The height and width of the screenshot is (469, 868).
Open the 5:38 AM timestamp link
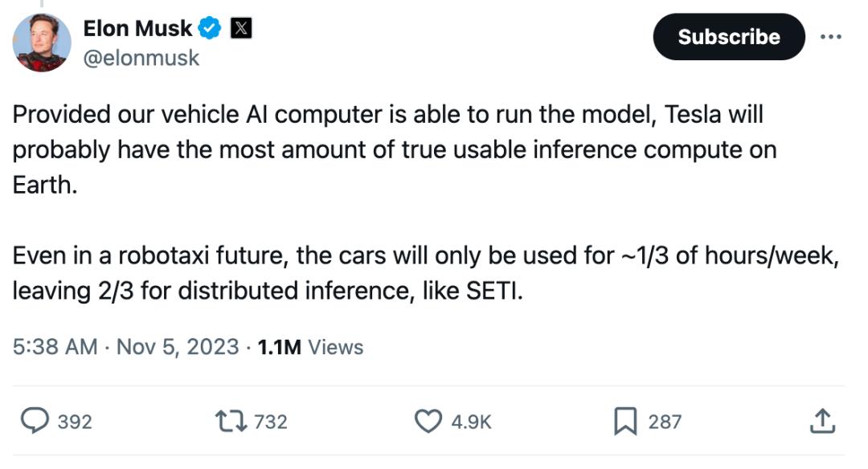tap(55, 347)
